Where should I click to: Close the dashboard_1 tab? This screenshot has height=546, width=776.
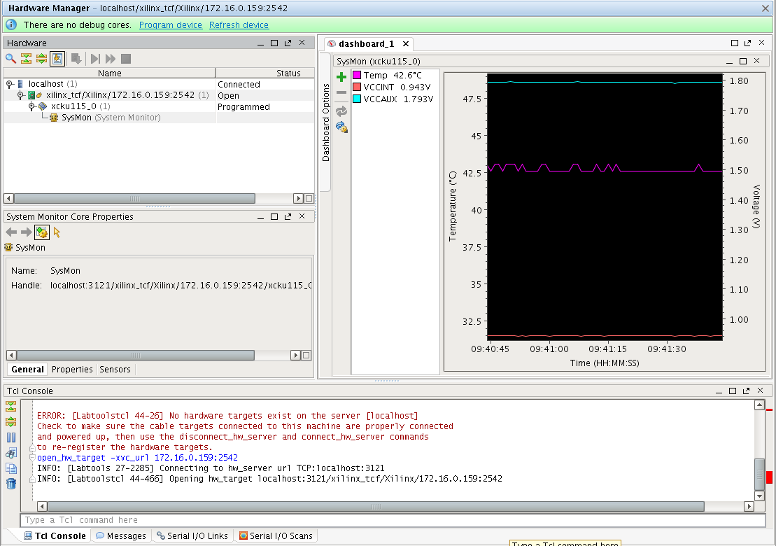[x=406, y=44]
